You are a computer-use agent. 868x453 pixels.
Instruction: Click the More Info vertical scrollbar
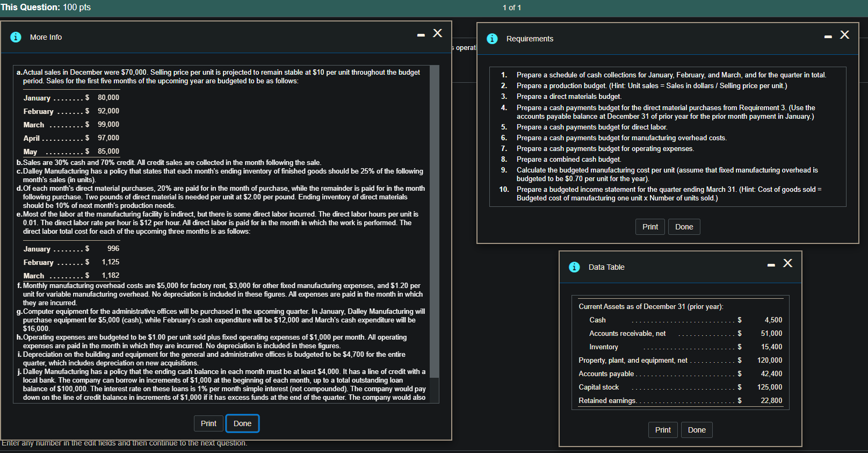(435, 221)
